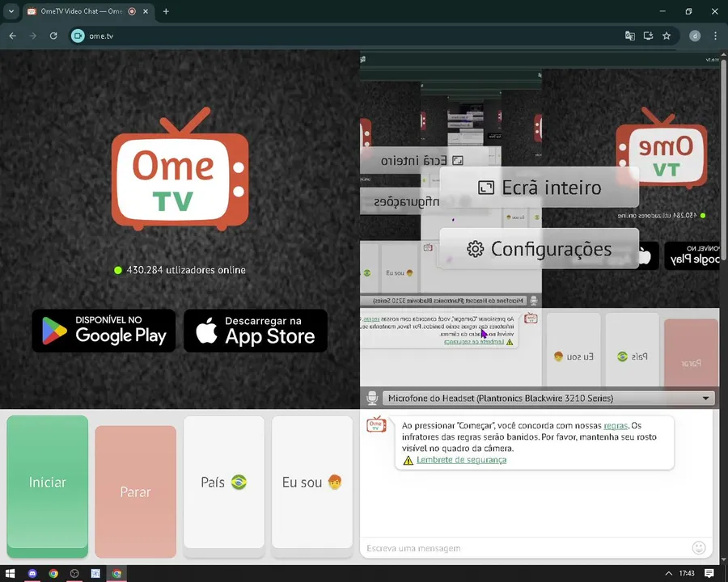The width and height of the screenshot is (728, 582).
Task: Click the face emoji on Eu sou button
Action: [335, 482]
